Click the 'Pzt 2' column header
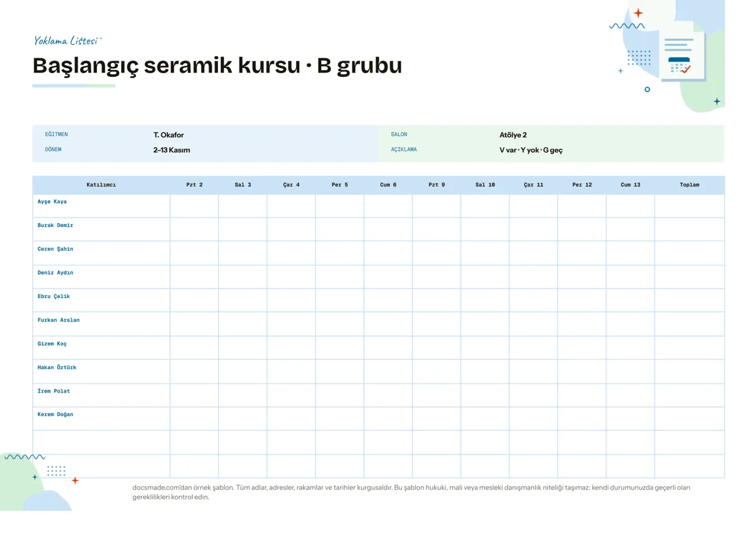756x535 pixels. (194, 185)
